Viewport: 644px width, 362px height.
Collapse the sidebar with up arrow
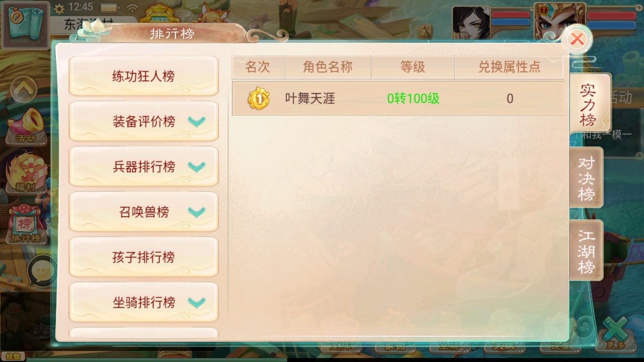coord(24,90)
